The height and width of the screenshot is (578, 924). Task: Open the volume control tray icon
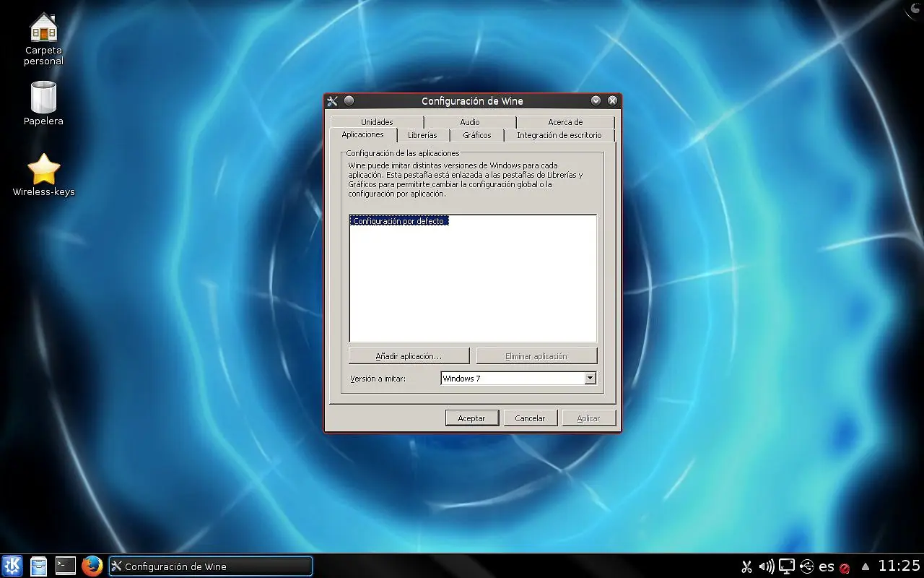coord(767,567)
